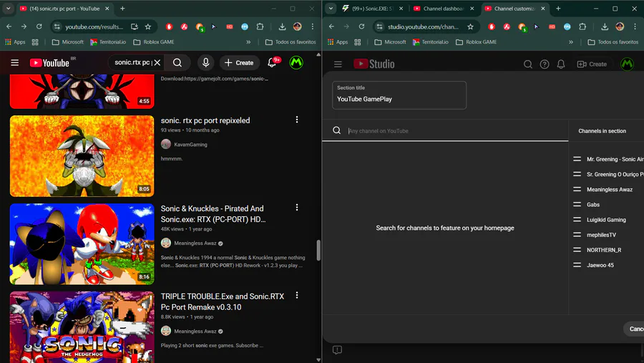Open YouTube account avatar menu

click(296, 62)
